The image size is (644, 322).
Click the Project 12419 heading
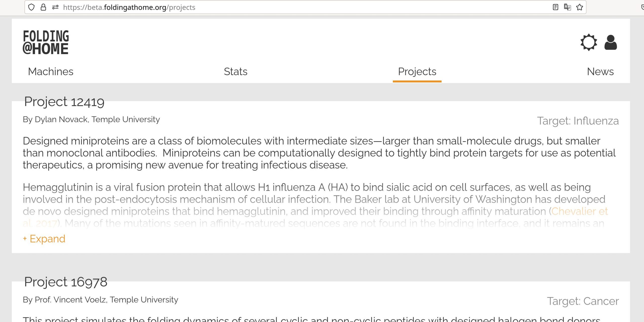tap(64, 102)
